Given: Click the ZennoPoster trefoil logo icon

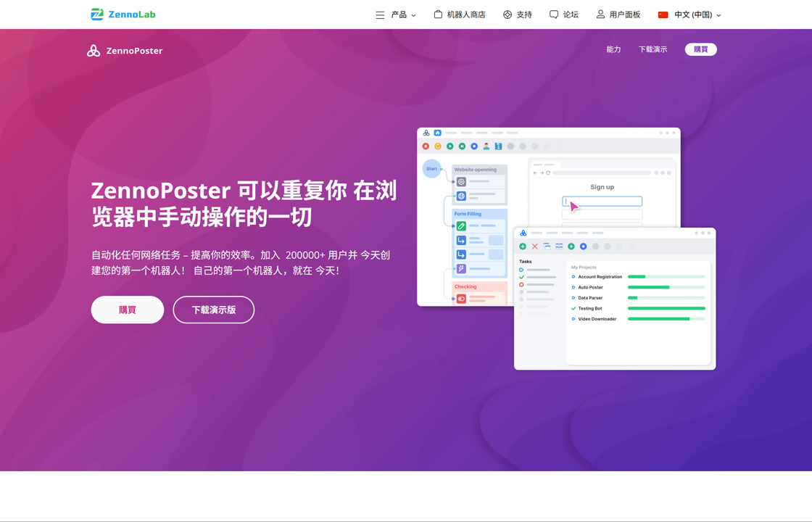Looking at the screenshot, I should tap(94, 50).
